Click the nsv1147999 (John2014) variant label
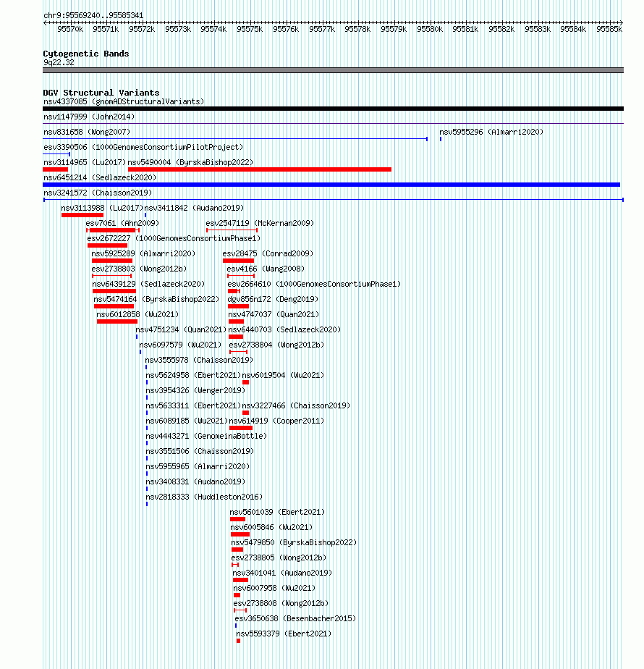Image resolution: width=644 pixels, height=669 pixels. pyautogui.click(x=89, y=117)
